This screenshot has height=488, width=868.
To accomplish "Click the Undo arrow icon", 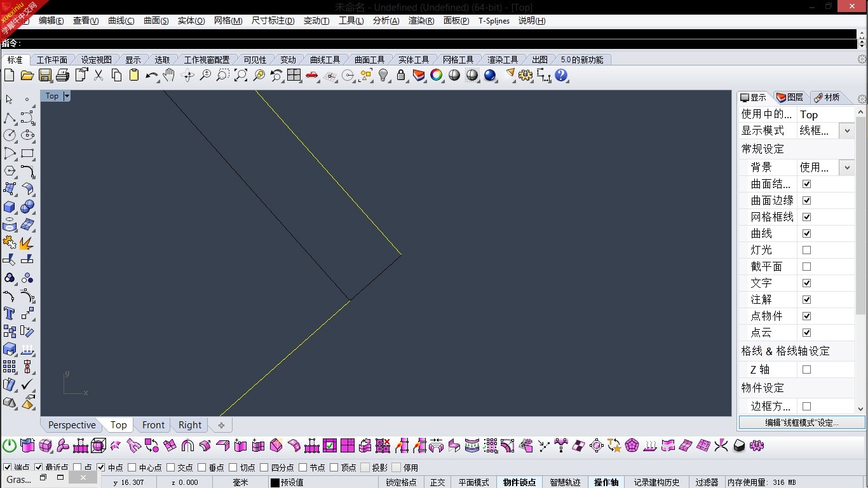I will coord(151,75).
